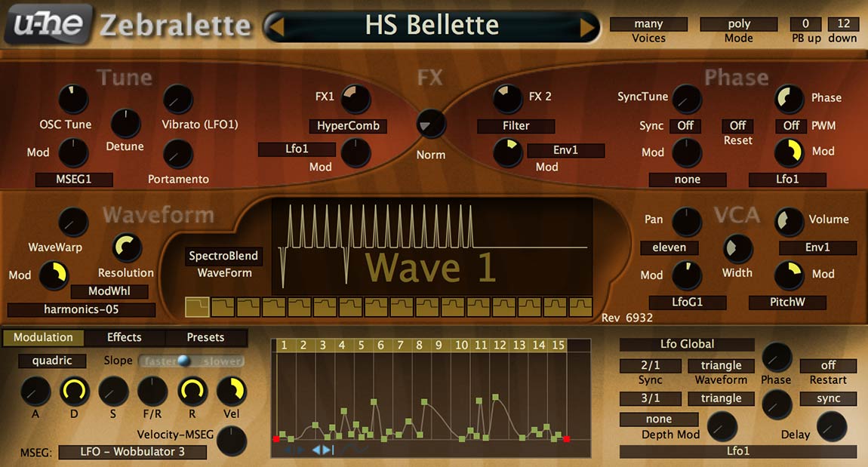Select the OSC Tune knob

(73, 98)
